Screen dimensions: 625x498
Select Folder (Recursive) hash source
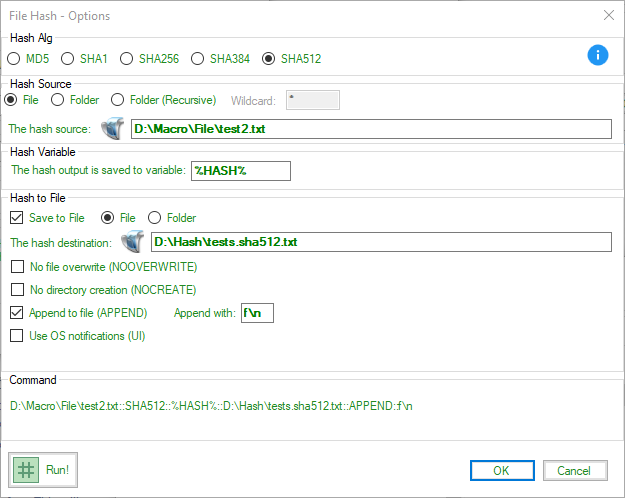(x=118, y=100)
